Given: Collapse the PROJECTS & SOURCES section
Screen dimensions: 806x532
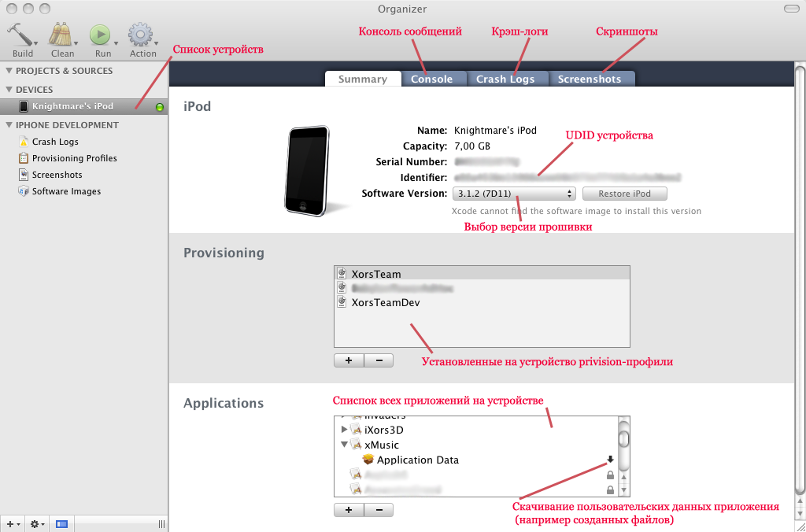Looking at the screenshot, I should click(x=9, y=71).
